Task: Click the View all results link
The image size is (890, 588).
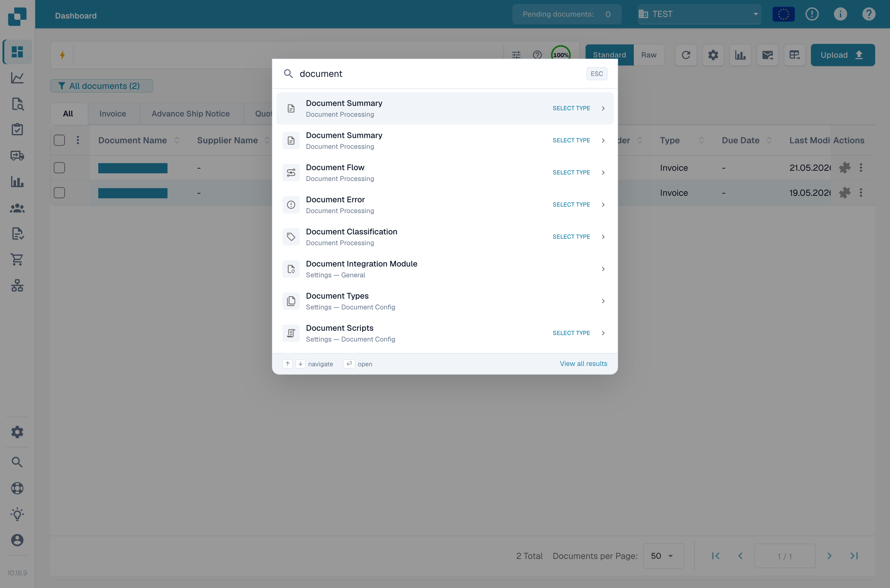Action: [583, 363]
